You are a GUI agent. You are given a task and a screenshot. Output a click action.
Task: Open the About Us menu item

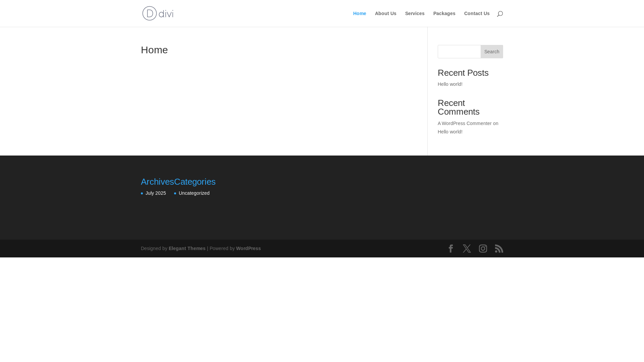click(x=386, y=13)
